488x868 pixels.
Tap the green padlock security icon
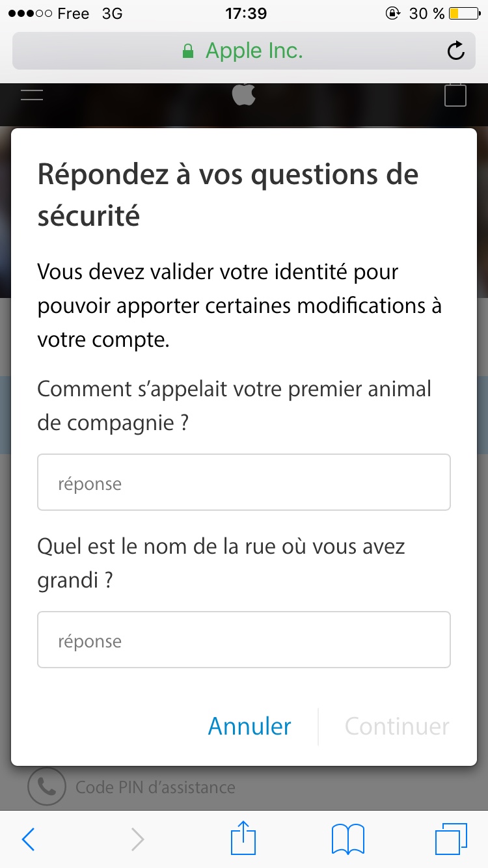188,51
